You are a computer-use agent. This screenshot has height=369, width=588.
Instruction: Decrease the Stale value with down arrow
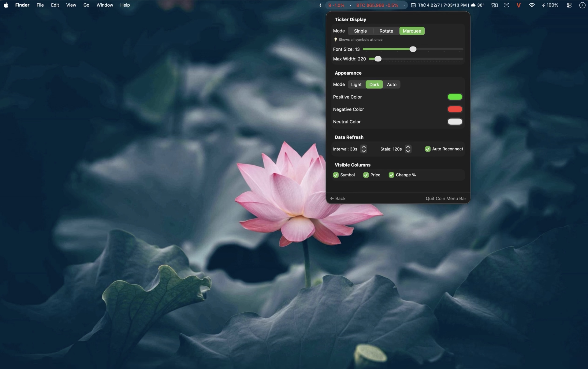(408, 151)
